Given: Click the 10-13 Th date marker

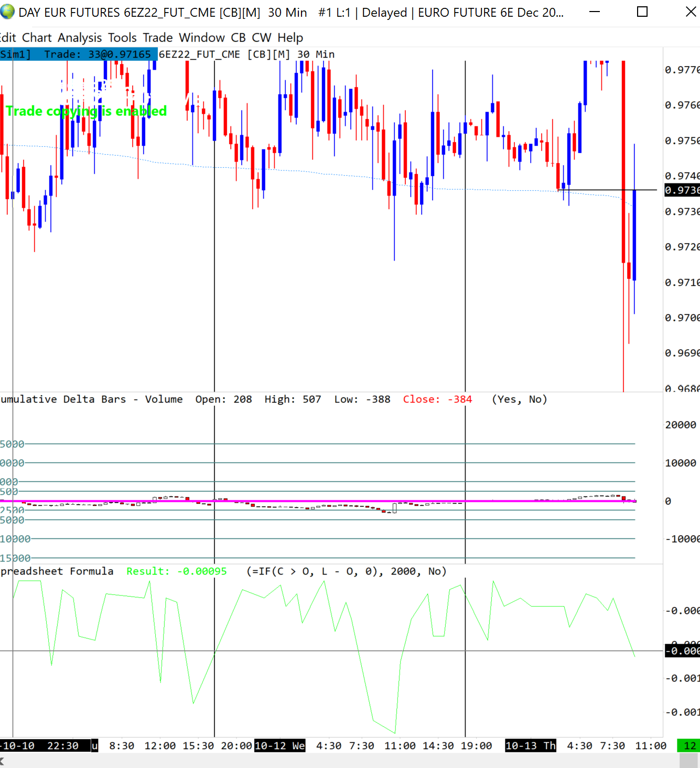Looking at the screenshot, I should tap(530, 745).
